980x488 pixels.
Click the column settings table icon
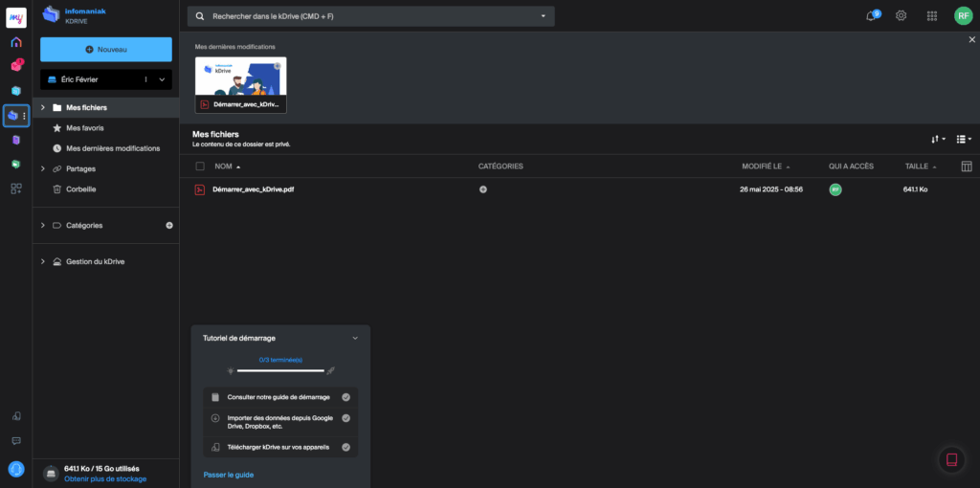(x=966, y=166)
